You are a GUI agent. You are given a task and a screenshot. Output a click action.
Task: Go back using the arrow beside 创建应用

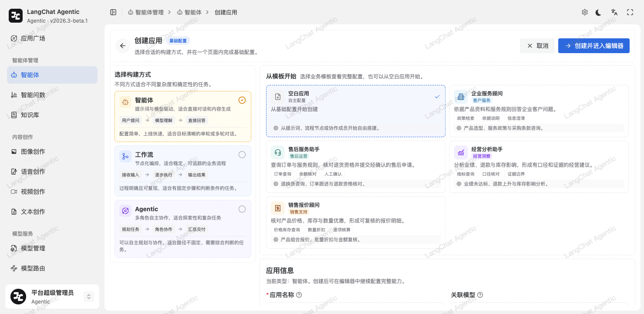pyautogui.click(x=123, y=46)
